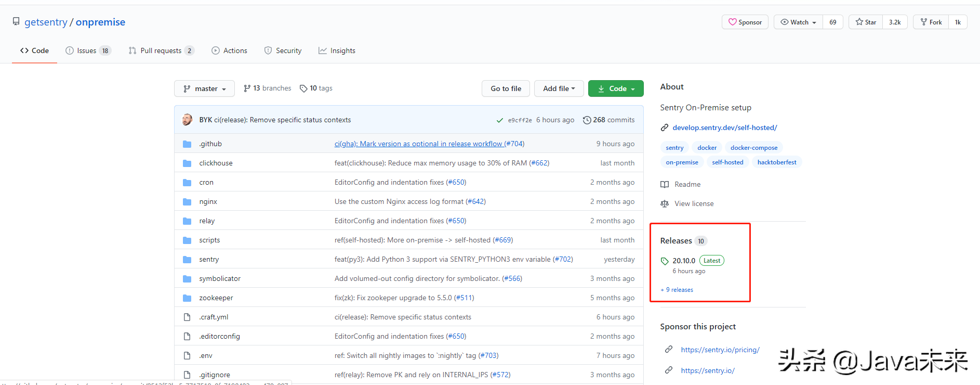The width and height of the screenshot is (980, 385).
Task: Open the + 9 releases link
Action: (x=677, y=290)
